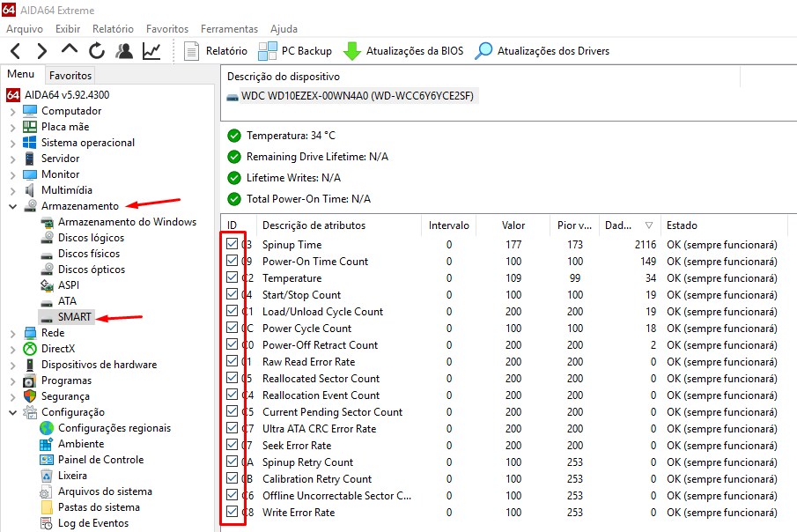Toggle the Write Error Rate checkbox
The width and height of the screenshot is (797, 532).
click(232, 512)
